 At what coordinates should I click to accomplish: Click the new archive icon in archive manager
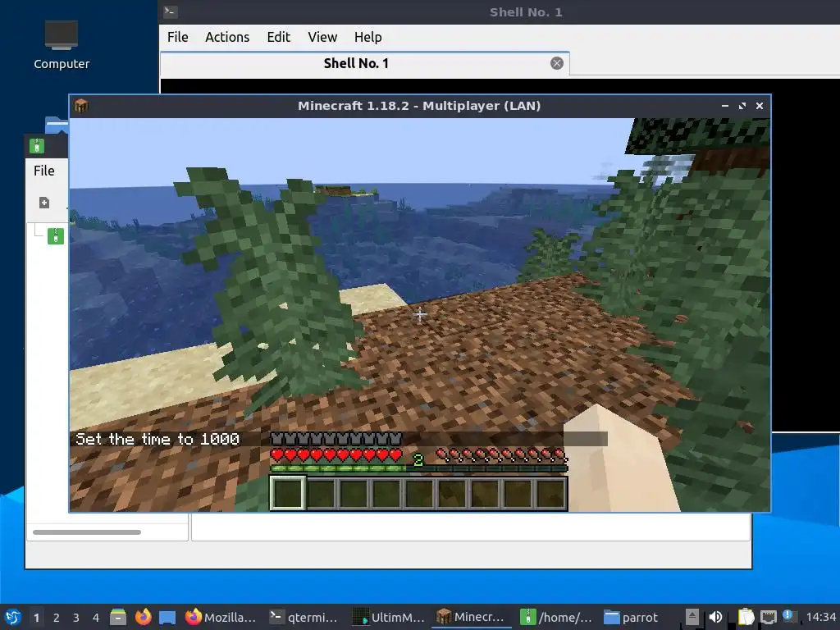point(44,203)
